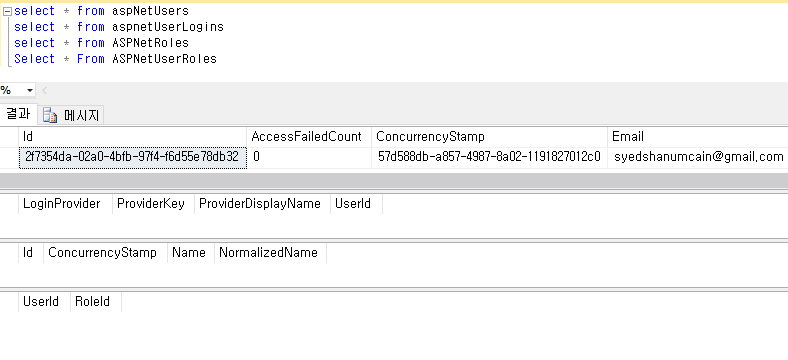Image resolution: width=788 pixels, height=360 pixels.
Task: Open the zoom percentage dropdown
Action: [30, 91]
